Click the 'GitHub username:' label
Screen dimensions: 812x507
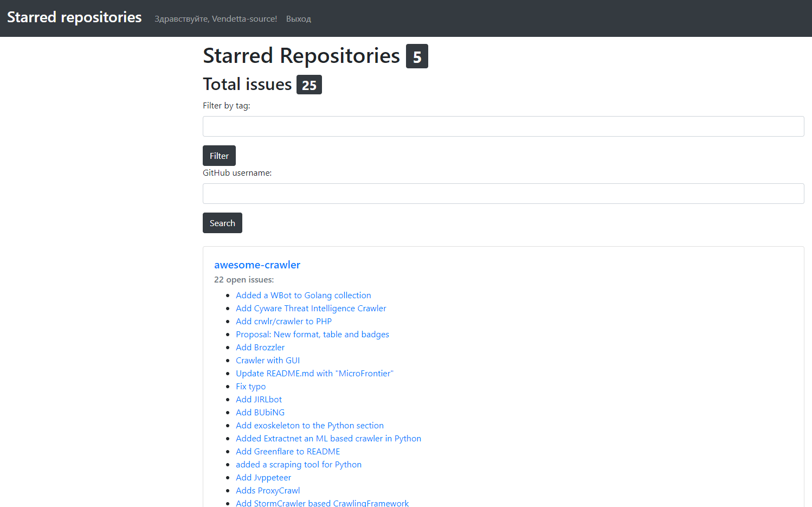(237, 173)
